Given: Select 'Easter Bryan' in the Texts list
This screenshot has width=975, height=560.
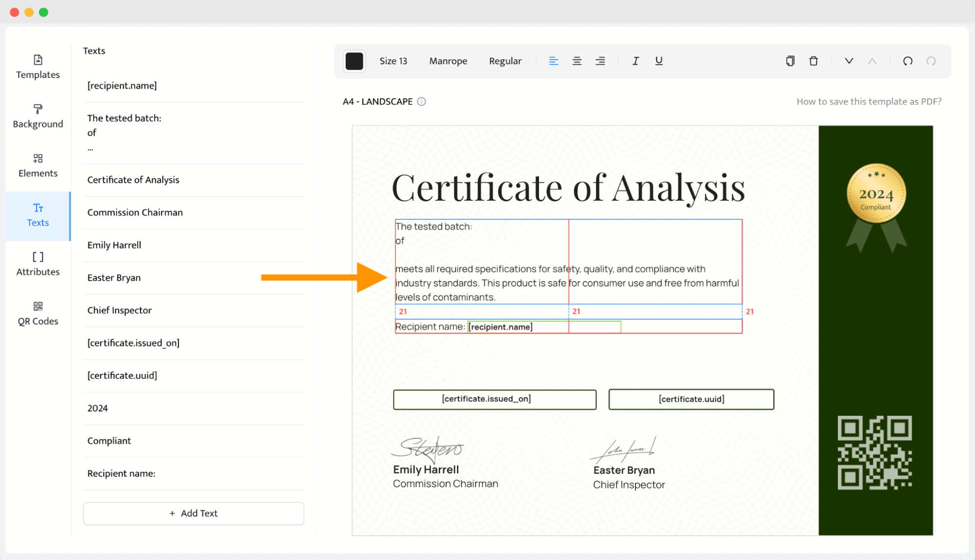Looking at the screenshot, I should pyautogui.click(x=194, y=278).
